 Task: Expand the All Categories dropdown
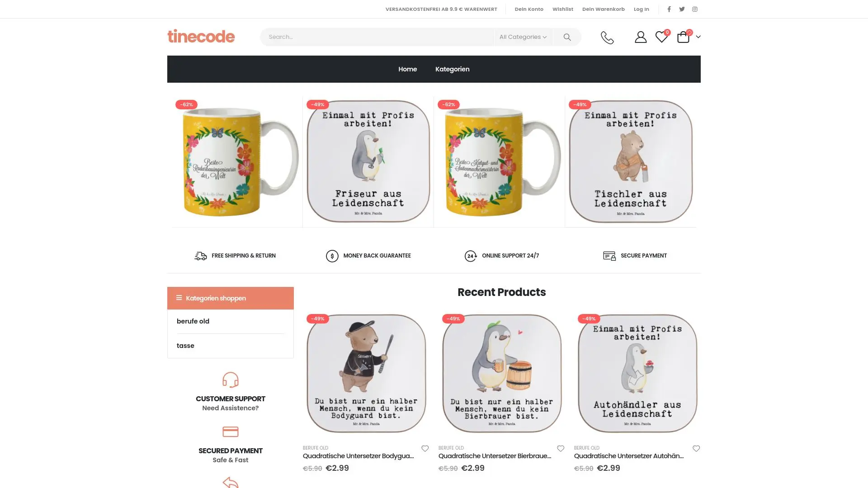[x=523, y=37]
